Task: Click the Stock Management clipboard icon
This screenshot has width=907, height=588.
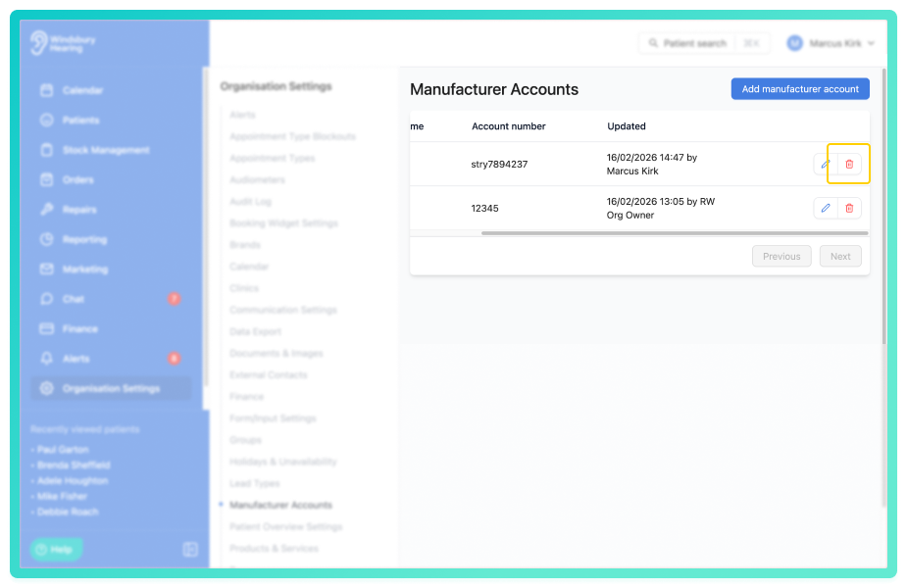Action: click(47, 150)
